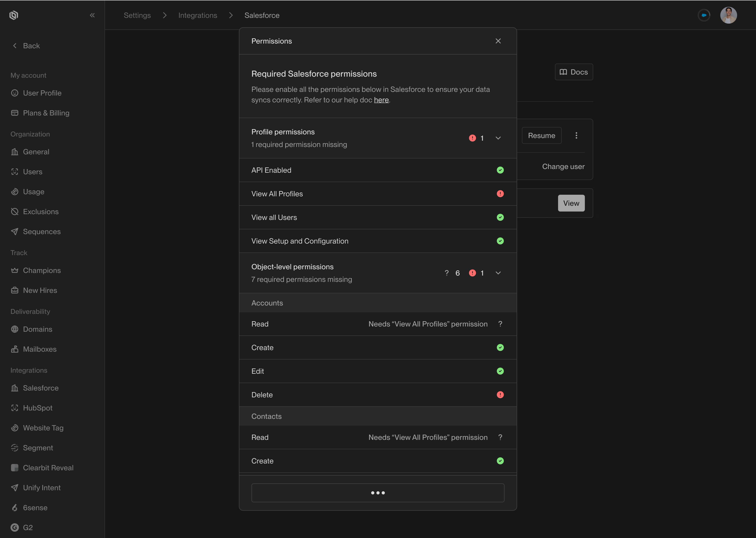Collapse the Object-level permissions section
The height and width of the screenshot is (538, 756).
click(498, 273)
